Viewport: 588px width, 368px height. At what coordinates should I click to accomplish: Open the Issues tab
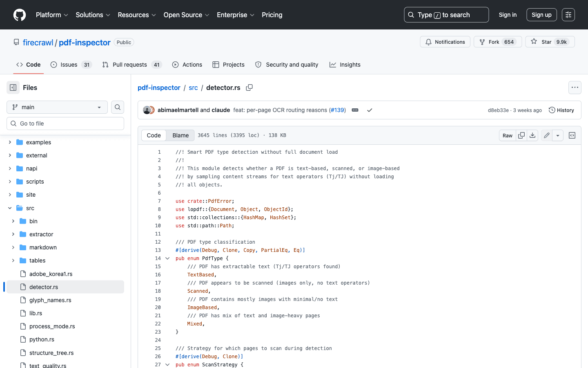pos(71,65)
